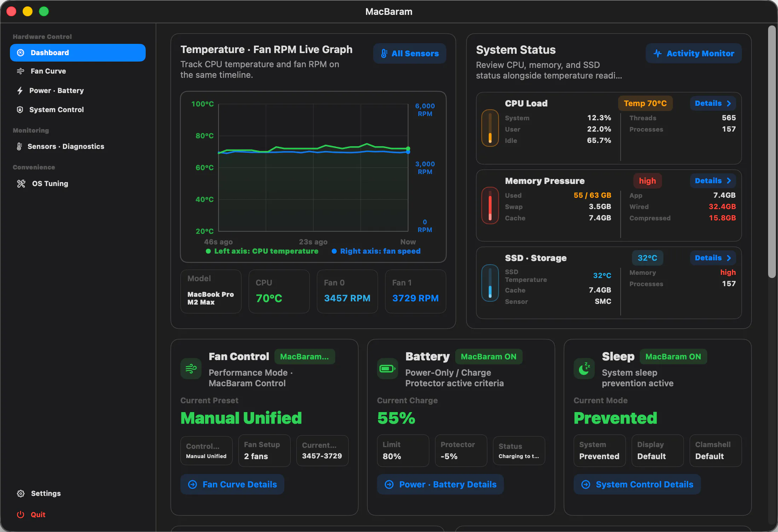Screen dimensions: 778x532
Task: Click the Temp 70°C badge
Action: coord(645,103)
